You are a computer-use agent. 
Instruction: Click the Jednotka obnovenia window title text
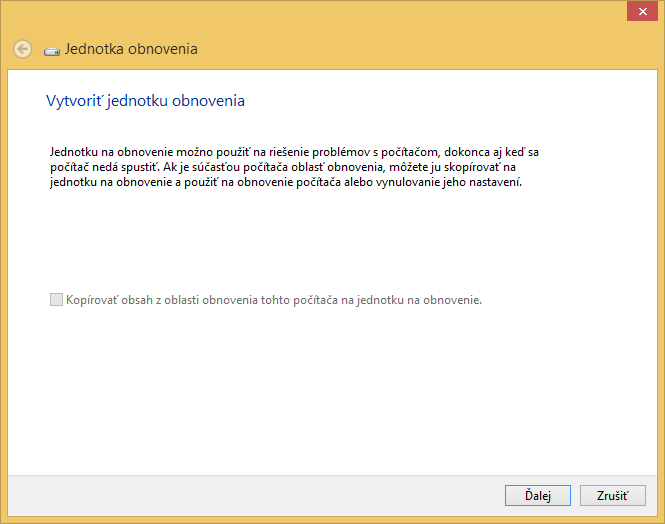[131, 49]
